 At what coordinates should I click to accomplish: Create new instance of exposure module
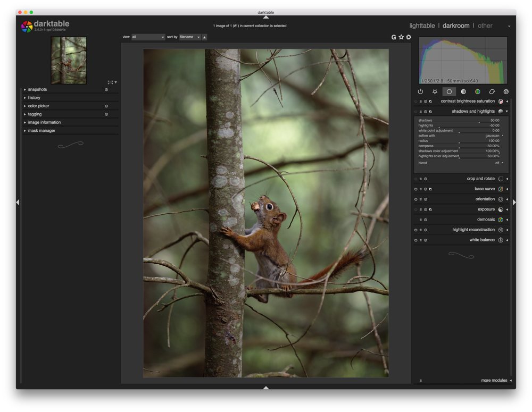430,209
